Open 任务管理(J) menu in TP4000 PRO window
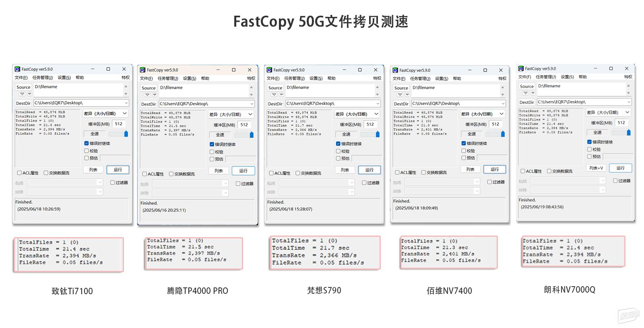Image resolution: width=644 pixels, height=328 pixels. [168, 78]
